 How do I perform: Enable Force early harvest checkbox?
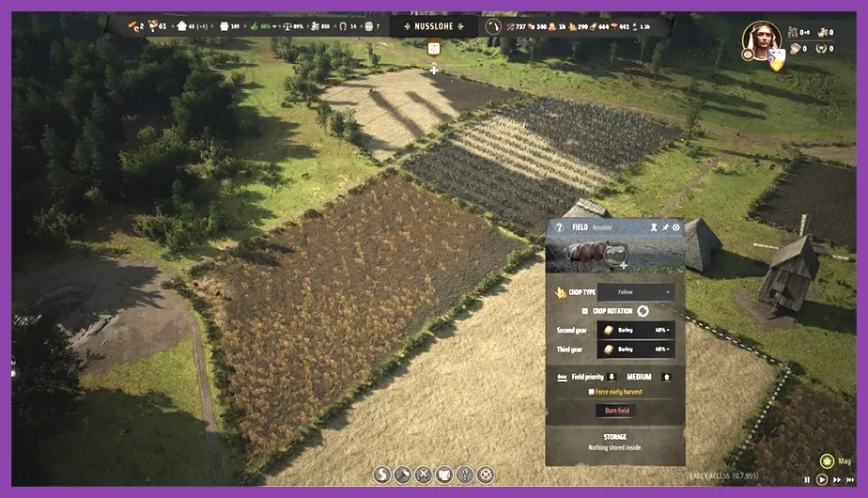point(591,392)
